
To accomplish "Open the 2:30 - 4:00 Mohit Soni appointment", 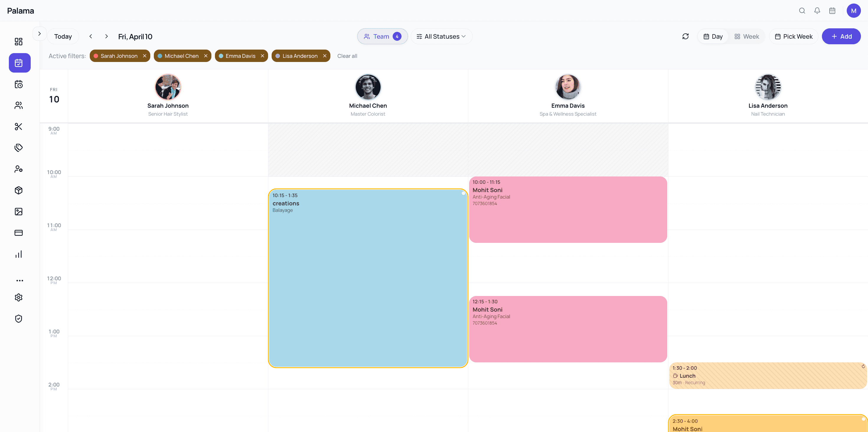I will 768,423.
